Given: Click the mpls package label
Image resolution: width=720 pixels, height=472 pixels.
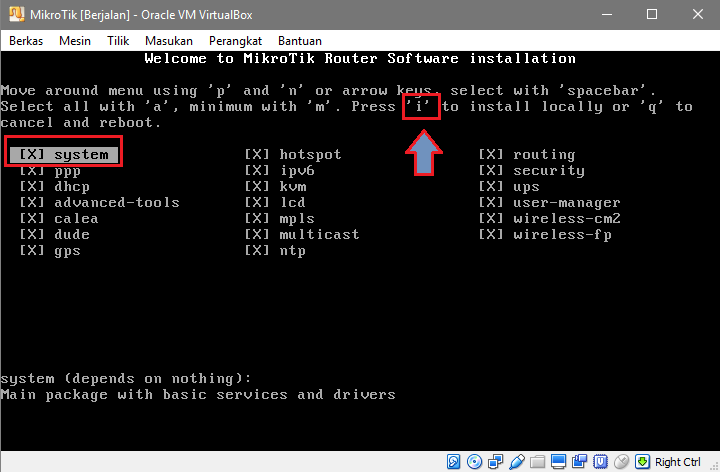Looking at the screenshot, I should [x=297, y=219].
